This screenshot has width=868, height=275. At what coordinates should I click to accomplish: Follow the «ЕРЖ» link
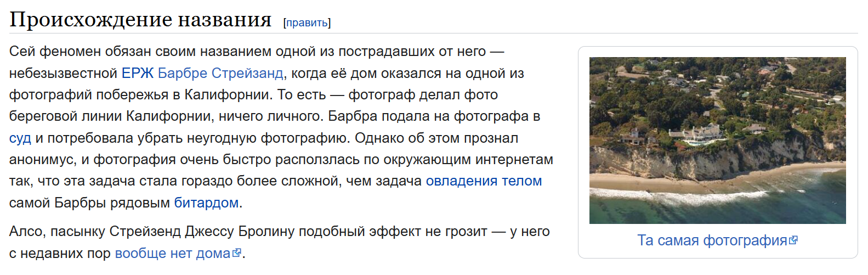(x=138, y=73)
